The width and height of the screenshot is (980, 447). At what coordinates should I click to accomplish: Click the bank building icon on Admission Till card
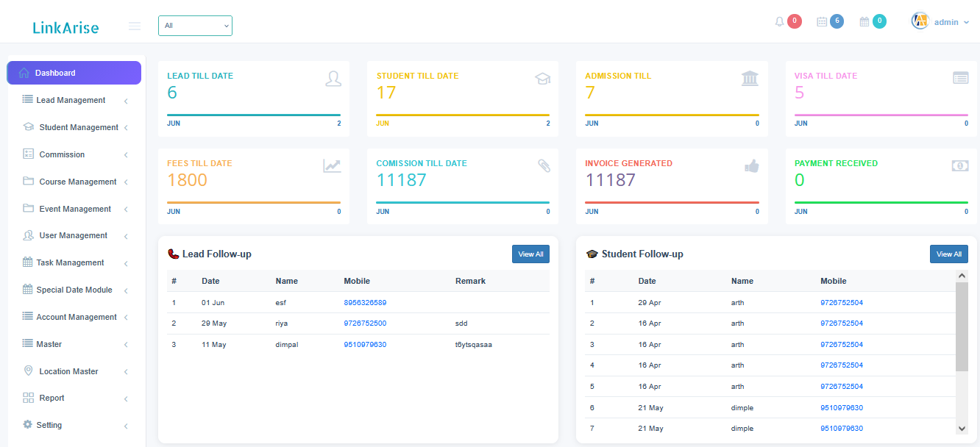(x=750, y=79)
